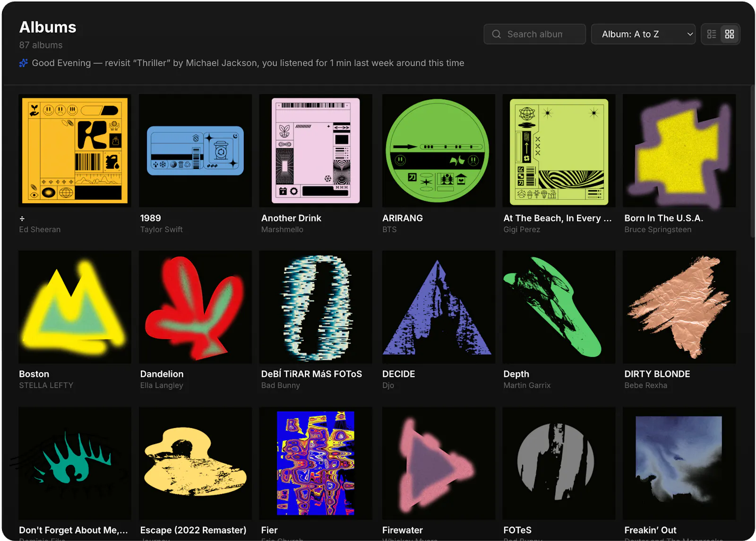Screen dimensions: 756x541
Task: Switch to grid view layout
Action: point(730,34)
